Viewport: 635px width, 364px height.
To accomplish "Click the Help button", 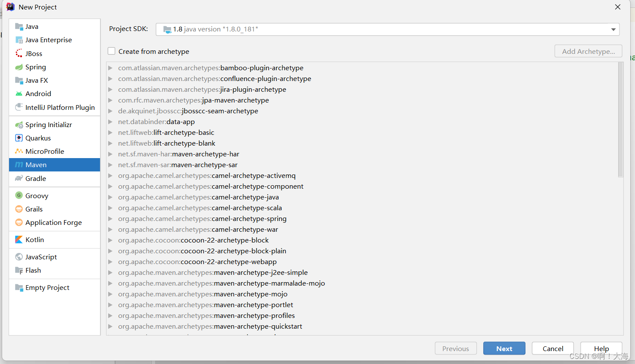I will coord(601,348).
